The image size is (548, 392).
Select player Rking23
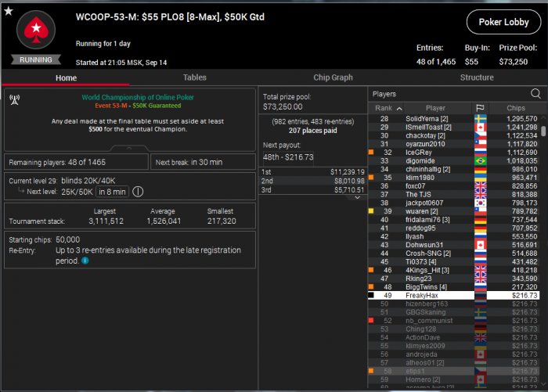[453, 279]
